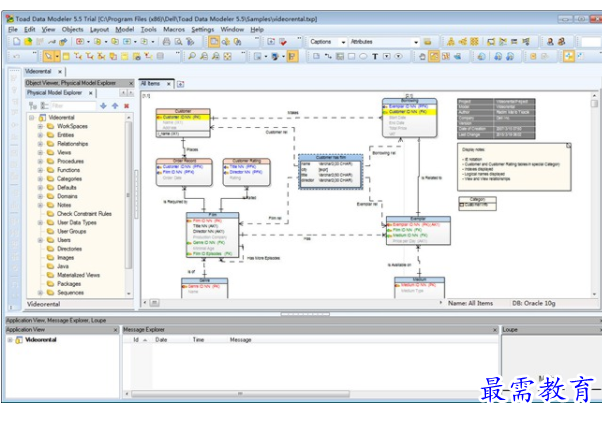
Task: Expand the Users tree node
Action: point(40,240)
